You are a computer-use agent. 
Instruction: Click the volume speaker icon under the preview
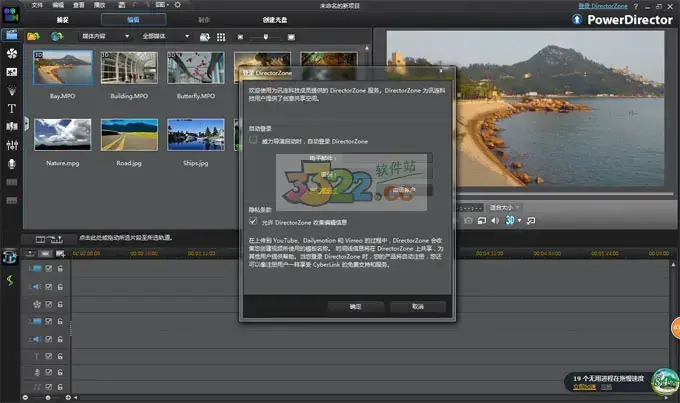tap(497, 219)
